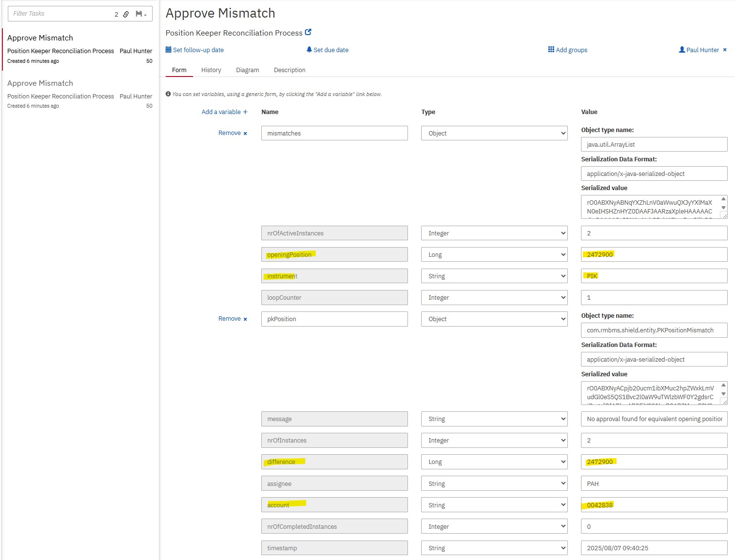Remove the pkPosition variable
Screen dimensions: 735x560
pyautogui.click(x=232, y=319)
